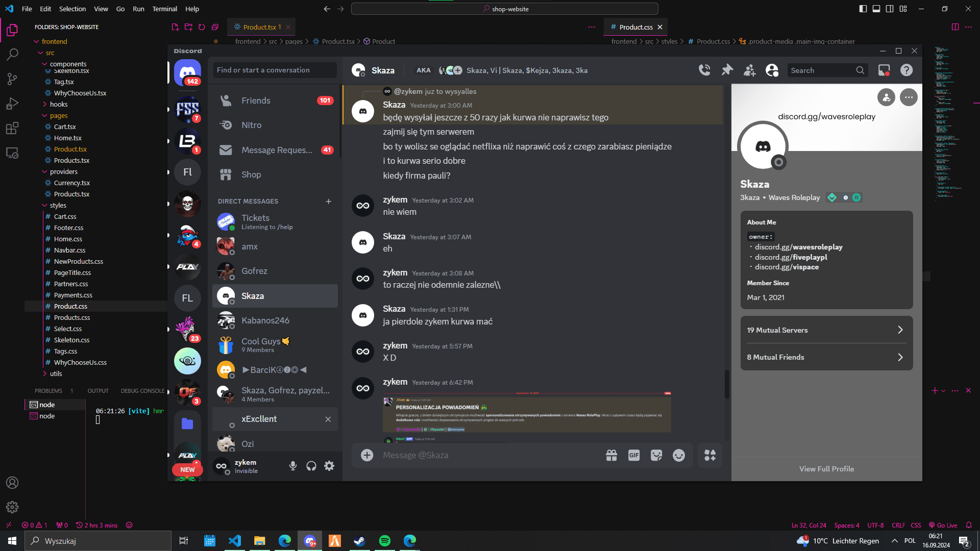The image size is (980, 551).
Task: Split the VS Code editor right
Action: pyautogui.click(x=955, y=27)
